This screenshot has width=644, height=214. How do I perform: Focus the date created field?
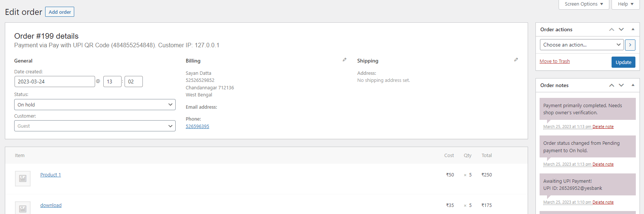click(55, 82)
